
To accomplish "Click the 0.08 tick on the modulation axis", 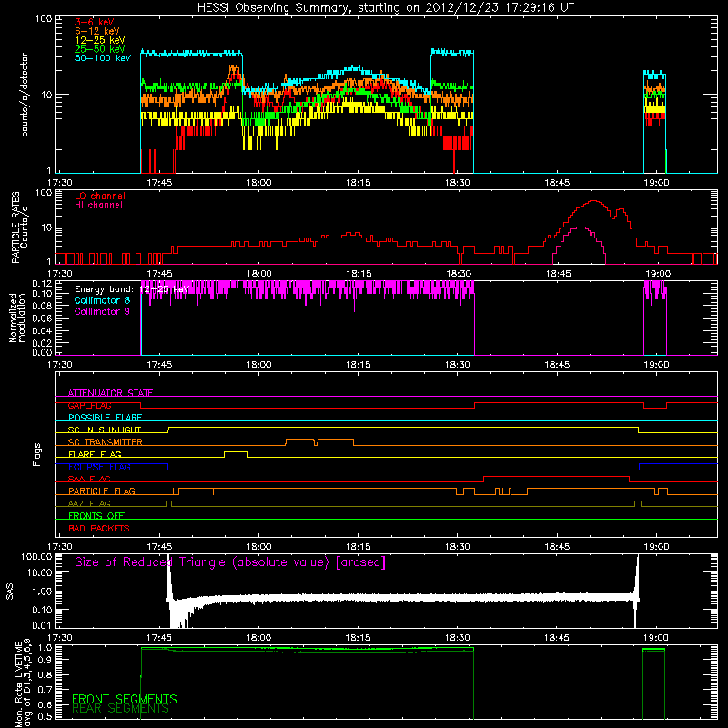I will (x=42, y=306).
